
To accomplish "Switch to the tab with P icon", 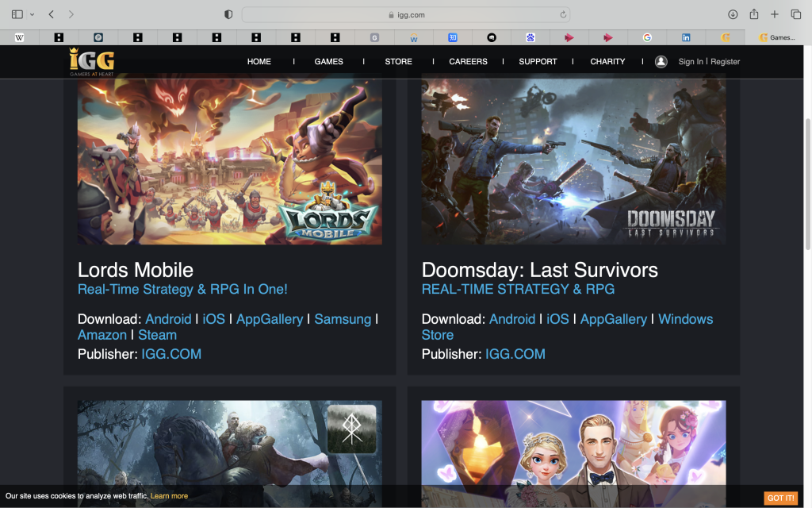I will click(x=98, y=37).
